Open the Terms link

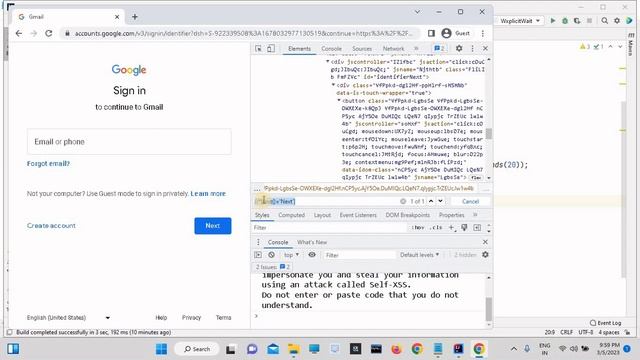coord(223,318)
